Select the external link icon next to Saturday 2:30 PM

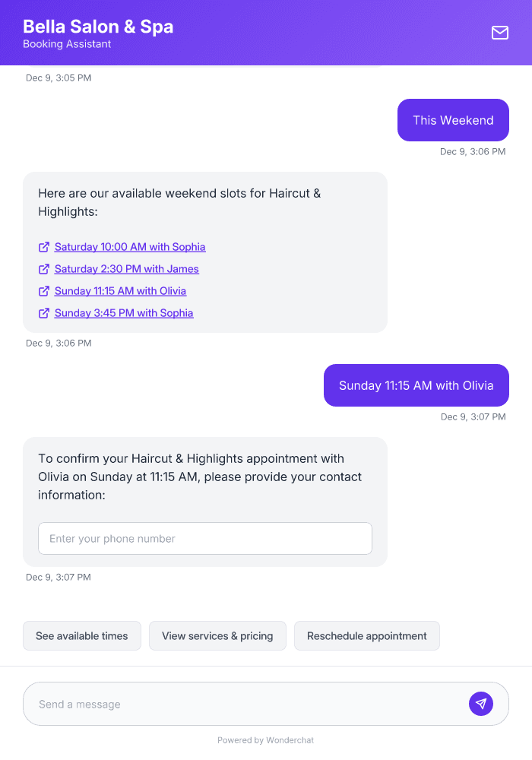[x=44, y=268]
